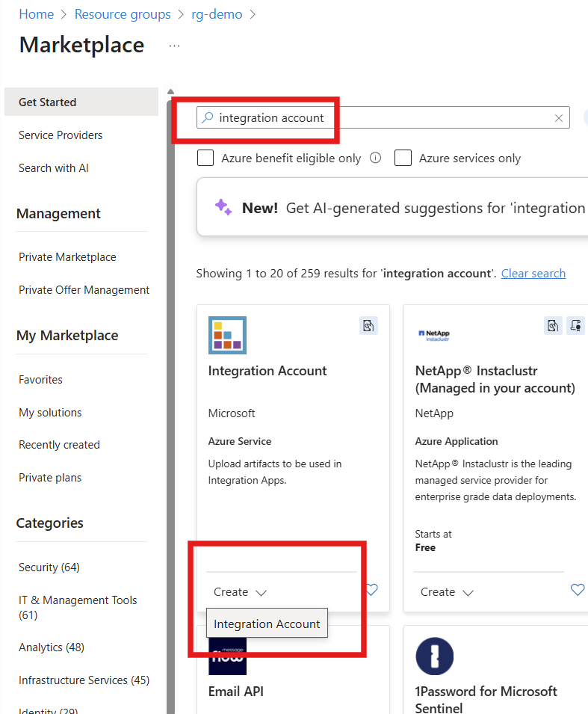Favorite the Integration Account offer with the heart

(x=372, y=590)
